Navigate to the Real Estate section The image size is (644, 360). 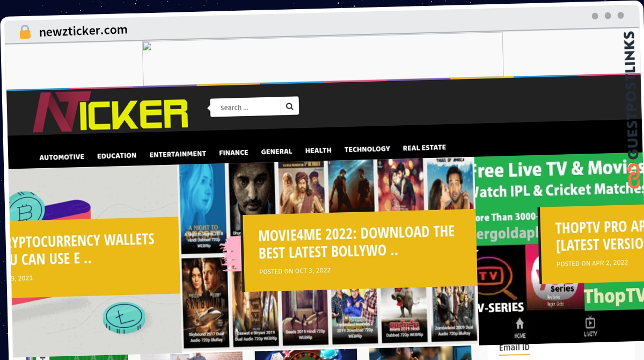click(425, 147)
